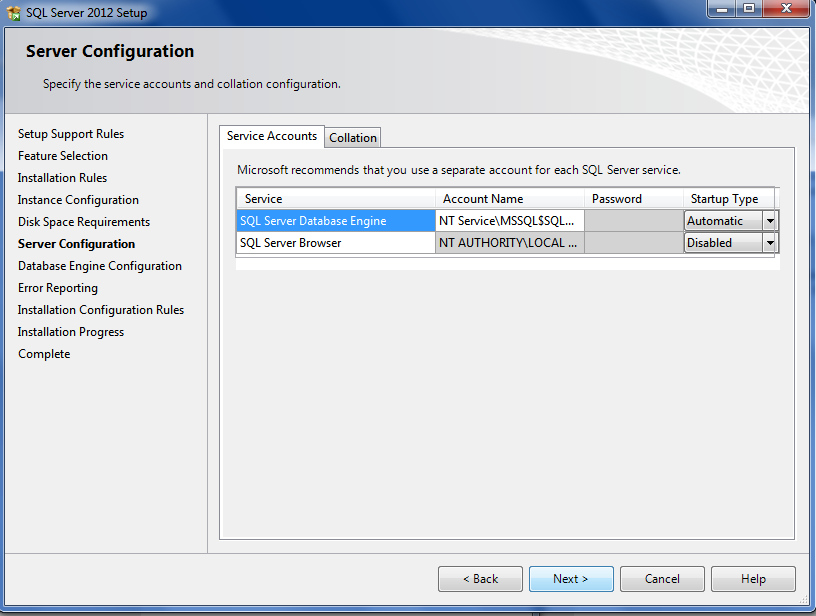Select Database Engine Configuration step in sidebar
The image size is (816, 616).
99,266
